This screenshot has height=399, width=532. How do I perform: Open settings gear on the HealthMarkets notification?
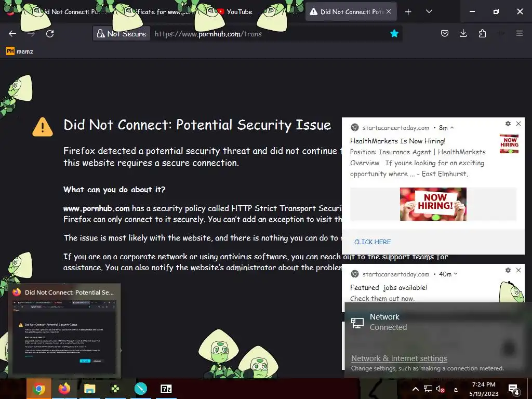pyautogui.click(x=508, y=124)
